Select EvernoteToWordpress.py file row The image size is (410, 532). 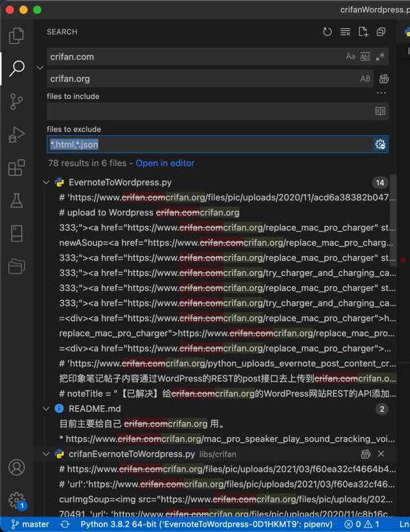pos(215,183)
